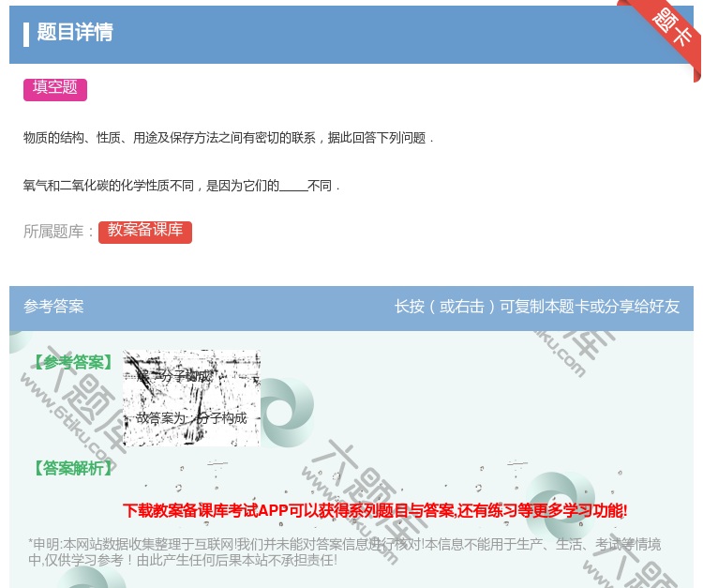Click the 参考答案 section header

tap(53, 307)
